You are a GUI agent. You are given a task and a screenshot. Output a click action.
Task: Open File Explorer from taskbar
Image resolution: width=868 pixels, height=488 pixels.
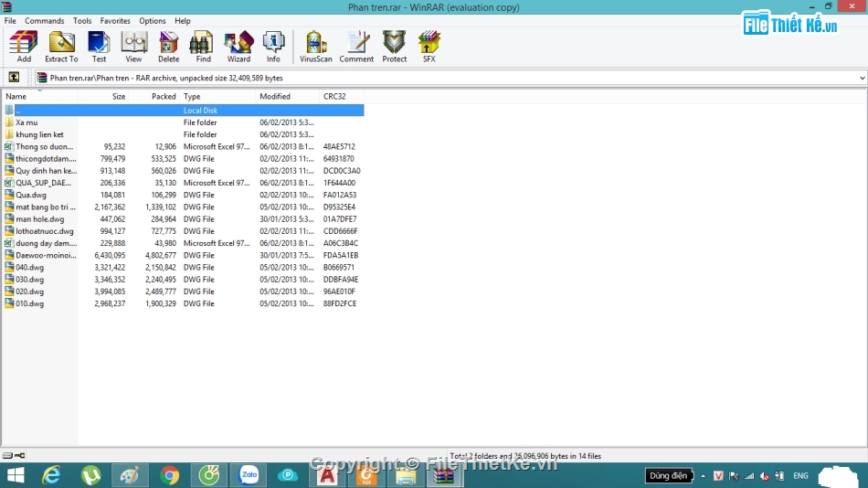tap(405, 476)
